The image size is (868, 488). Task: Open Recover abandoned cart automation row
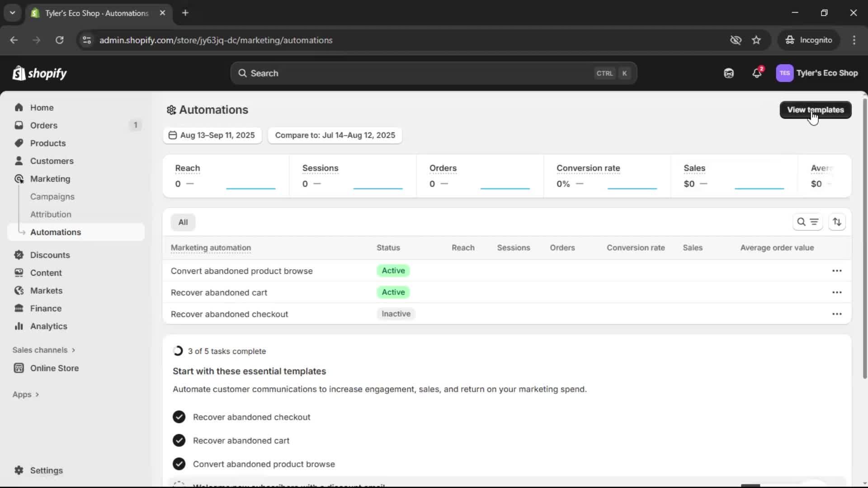pos(507,292)
